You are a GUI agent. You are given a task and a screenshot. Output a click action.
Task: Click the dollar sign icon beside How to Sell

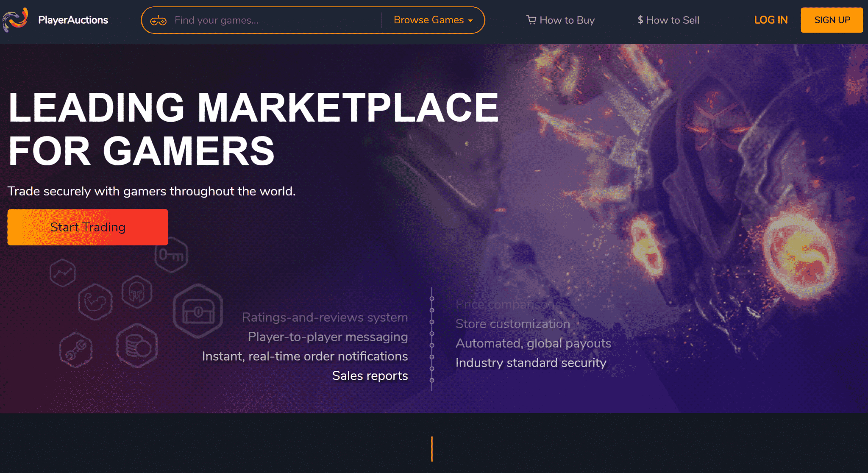(x=640, y=20)
